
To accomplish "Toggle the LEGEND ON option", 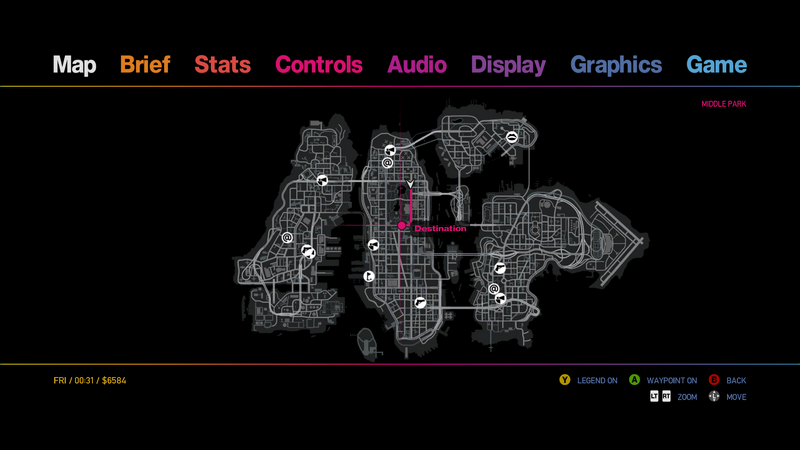I will (x=597, y=381).
